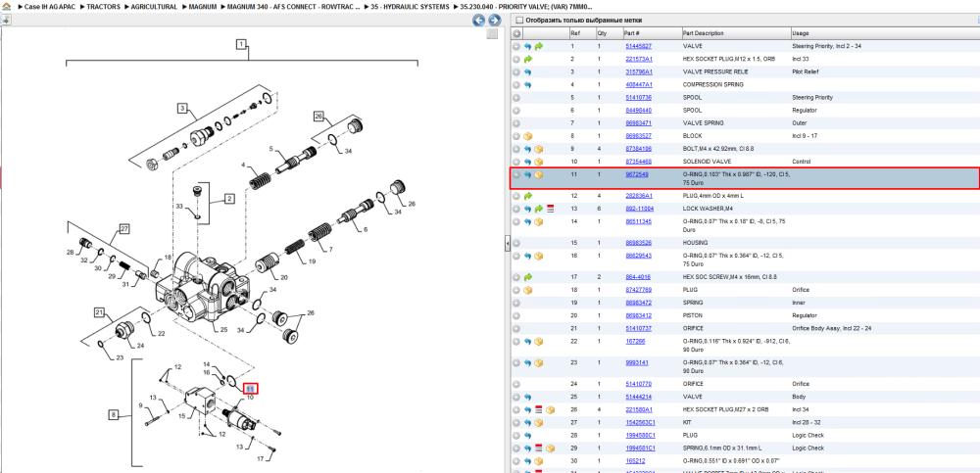Open 'MAGNUM 340 - AFS CONNECT' breadcrumb

click(294, 6)
